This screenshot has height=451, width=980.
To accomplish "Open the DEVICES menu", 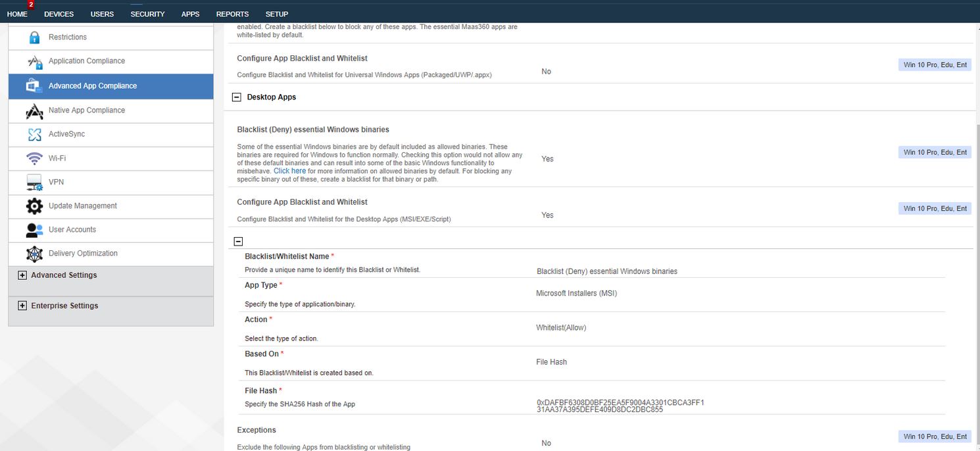I will 59,14.
